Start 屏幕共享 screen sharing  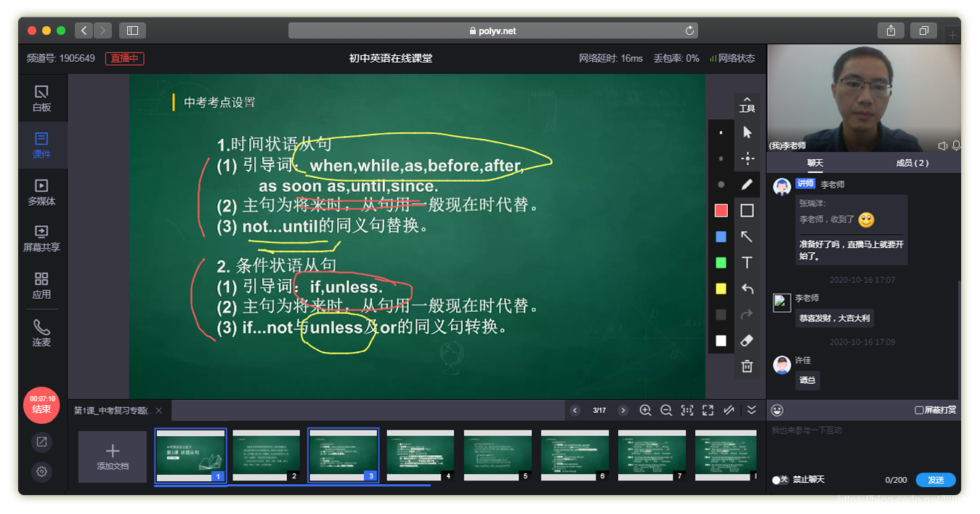point(41,238)
